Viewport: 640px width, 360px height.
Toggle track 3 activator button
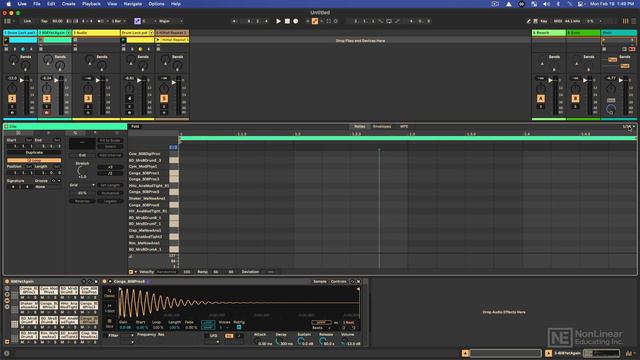[x=88, y=98]
